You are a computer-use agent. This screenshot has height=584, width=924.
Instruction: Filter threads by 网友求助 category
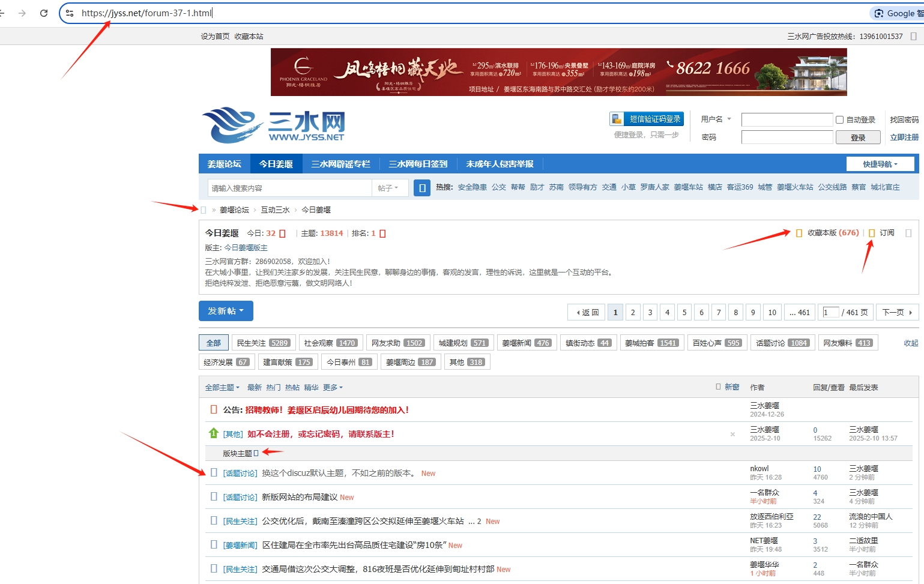coord(399,343)
